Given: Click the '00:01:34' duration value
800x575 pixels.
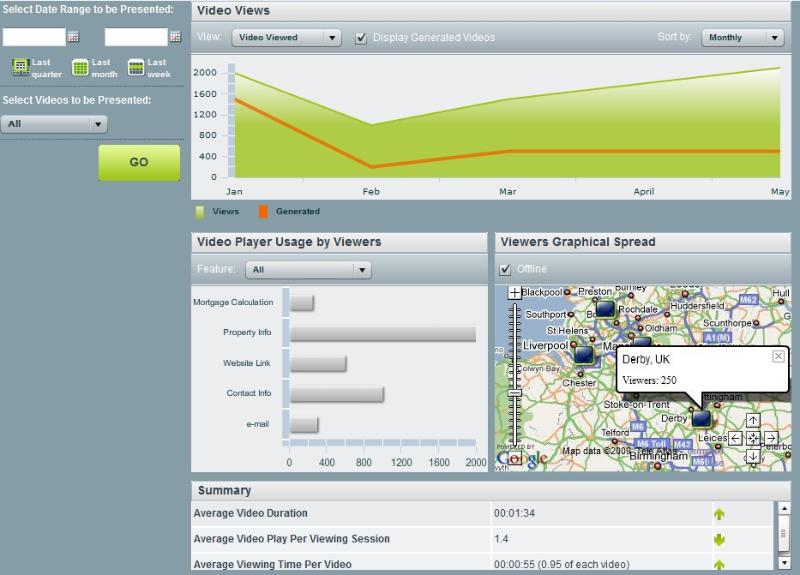Looking at the screenshot, I should 514,513.
